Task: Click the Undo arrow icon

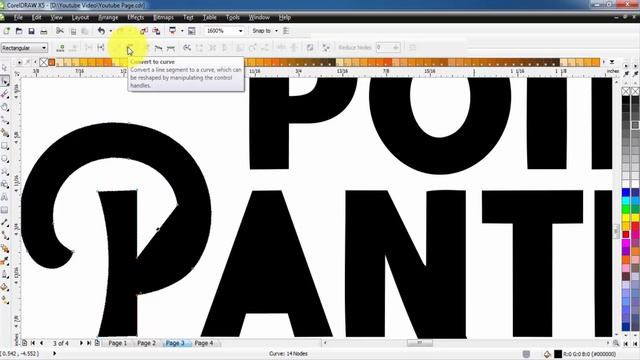Action: (x=101, y=31)
